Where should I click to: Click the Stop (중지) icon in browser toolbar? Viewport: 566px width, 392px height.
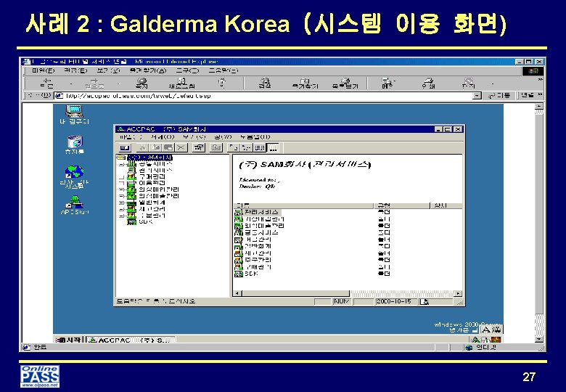pyautogui.click(x=141, y=83)
